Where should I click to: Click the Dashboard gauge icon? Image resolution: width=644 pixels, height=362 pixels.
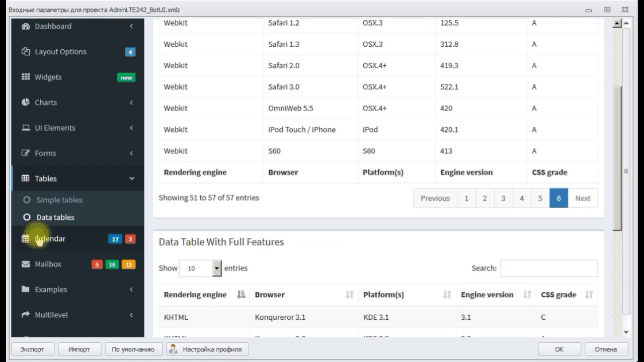[26, 26]
